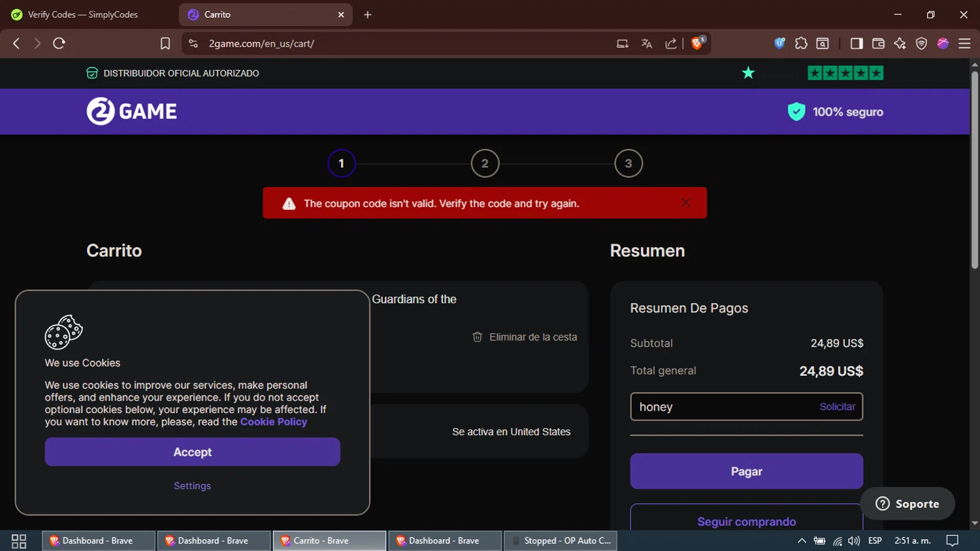The image size is (980, 551).
Task: Click ESP language indicator in tray
Action: click(875, 541)
